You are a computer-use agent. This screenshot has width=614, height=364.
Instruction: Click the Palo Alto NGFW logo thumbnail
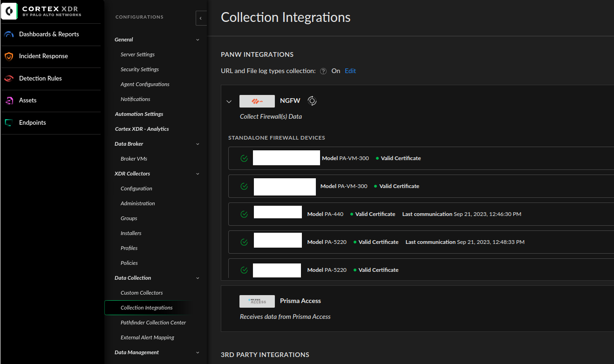click(257, 101)
